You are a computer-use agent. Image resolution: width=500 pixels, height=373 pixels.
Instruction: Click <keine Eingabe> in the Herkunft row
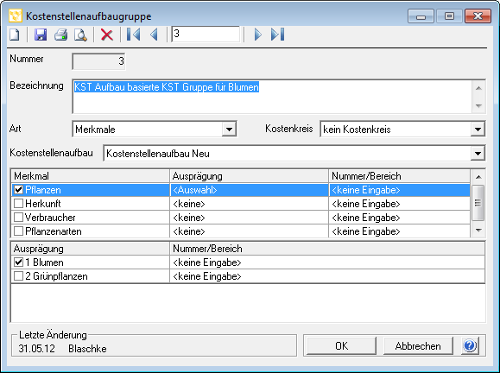[399, 204]
